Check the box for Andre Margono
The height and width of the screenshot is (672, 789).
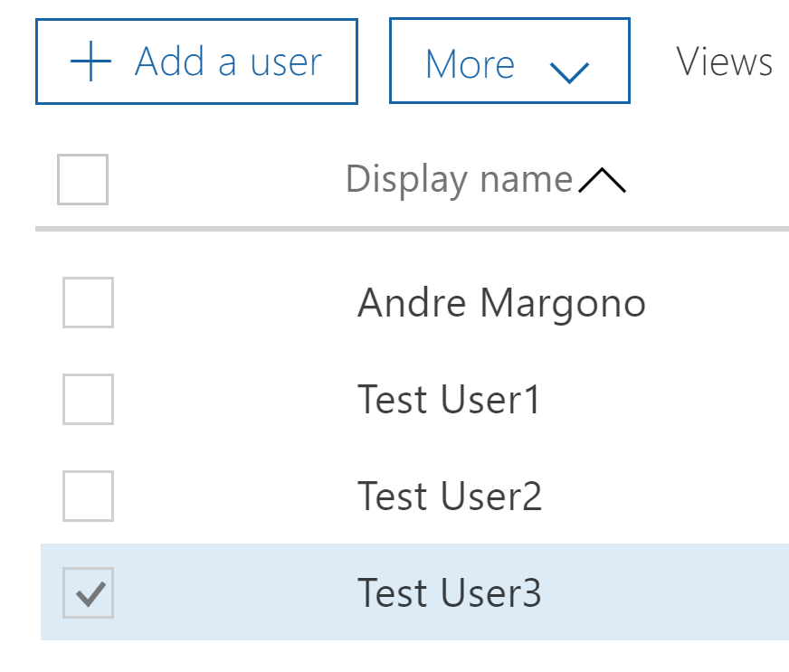coord(88,302)
